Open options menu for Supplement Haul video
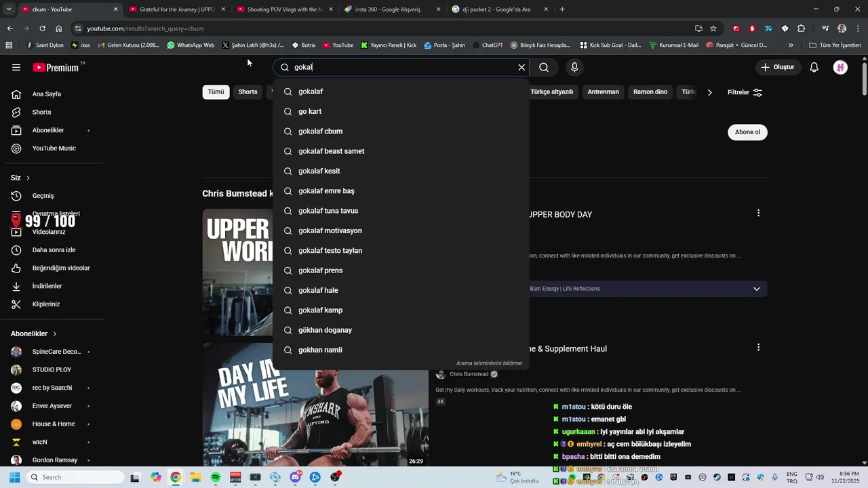 [x=758, y=347]
